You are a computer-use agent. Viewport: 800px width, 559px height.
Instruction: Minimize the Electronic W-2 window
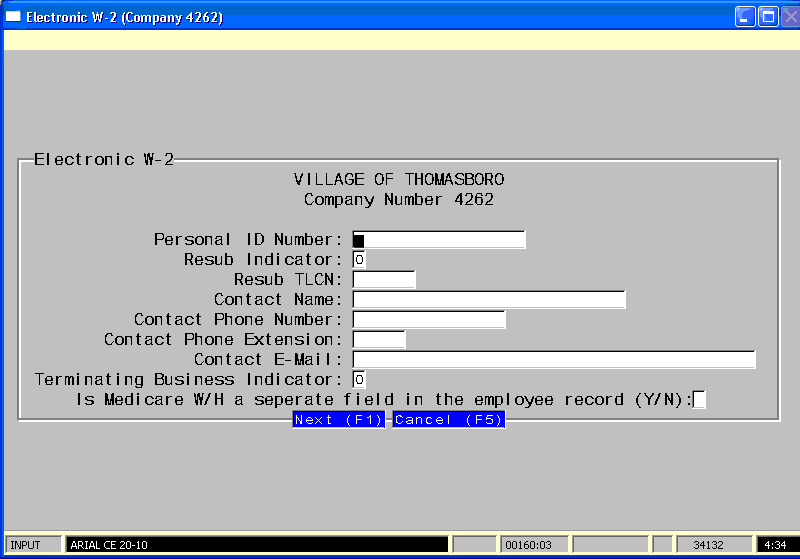coord(746,17)
